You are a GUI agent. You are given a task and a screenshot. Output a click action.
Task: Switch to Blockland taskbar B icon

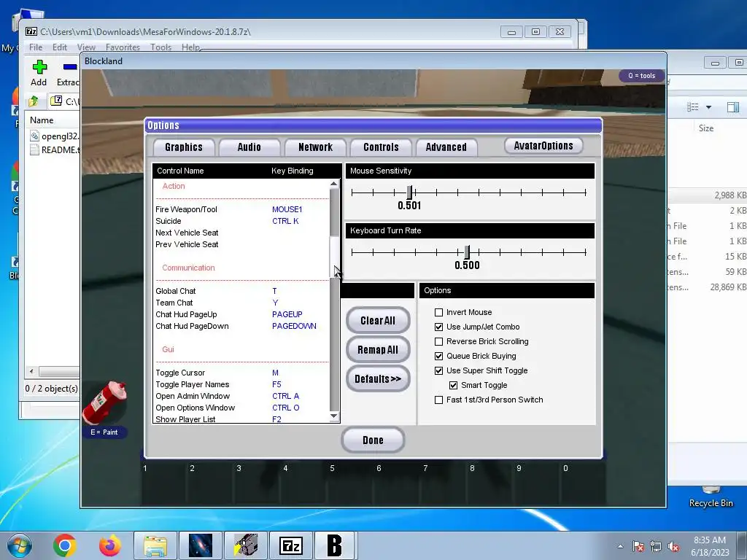tap(334, 545)
